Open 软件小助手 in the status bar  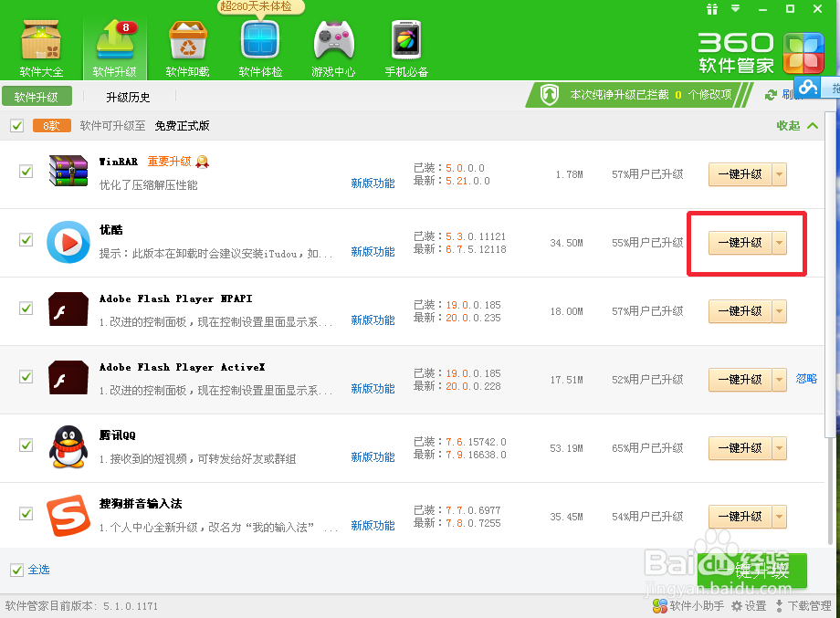click(688, 606)
